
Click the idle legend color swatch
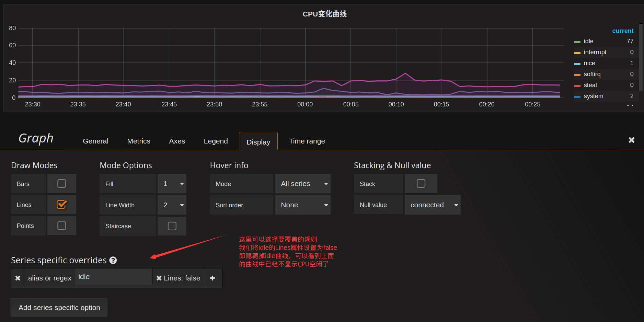[x=577, y=42]
